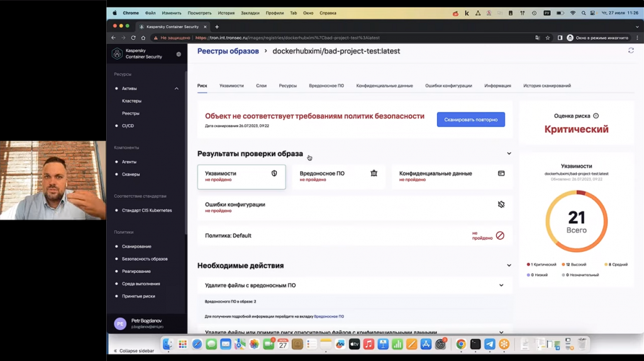The image size is (644, 361).
Task: Open a new Chrome tab
Action: [x=217, y=26]
